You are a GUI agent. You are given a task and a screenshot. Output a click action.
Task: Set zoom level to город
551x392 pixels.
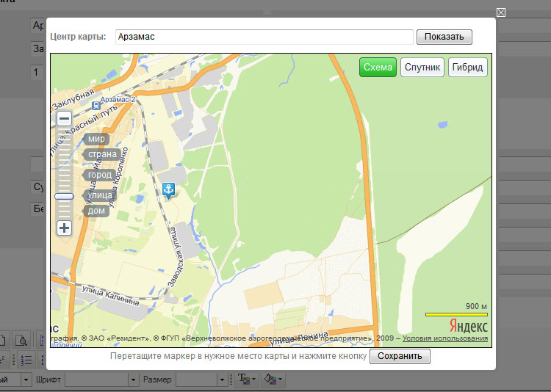99,175
